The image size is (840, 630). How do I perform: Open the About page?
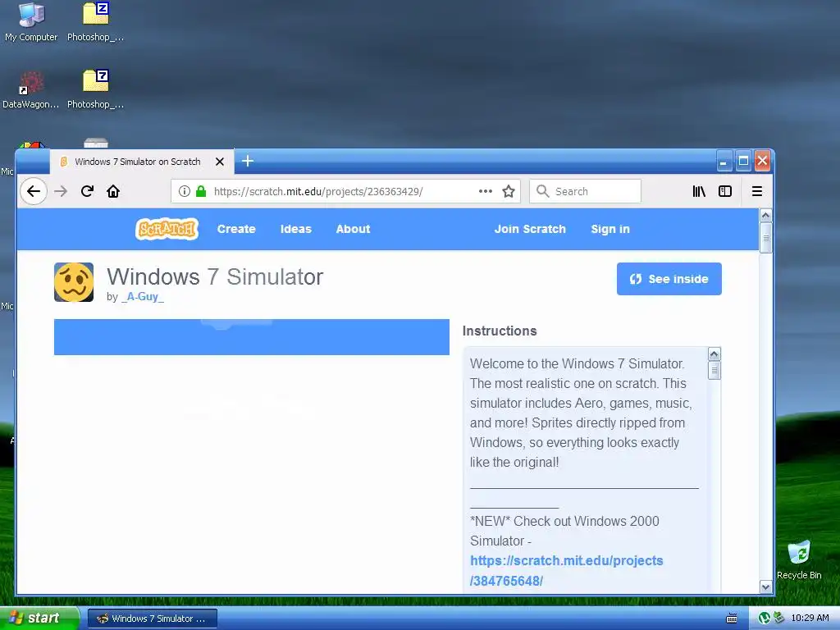point(353,229)
